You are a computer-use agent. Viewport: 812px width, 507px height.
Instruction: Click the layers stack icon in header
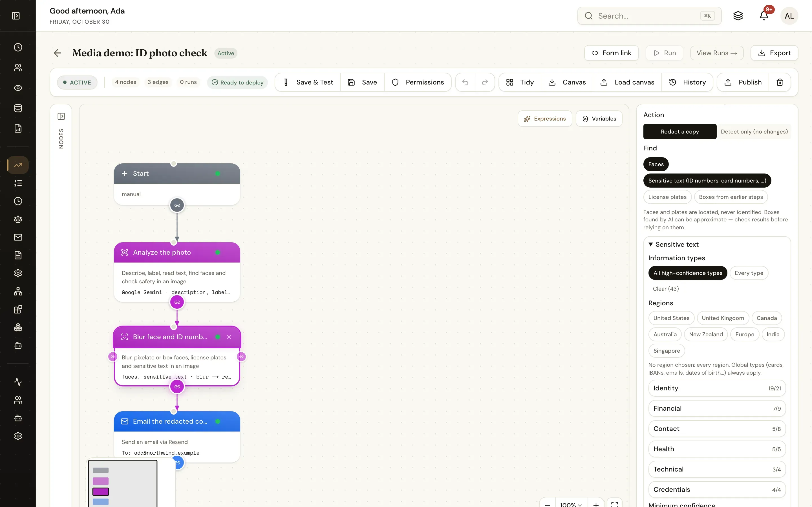(x=738, y=16)
